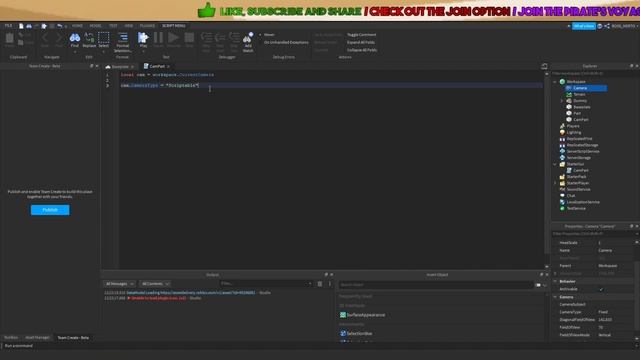This screenshot has height=360, width=640.
Task: Select LocalizationService in Explorer
Action: 582,202
